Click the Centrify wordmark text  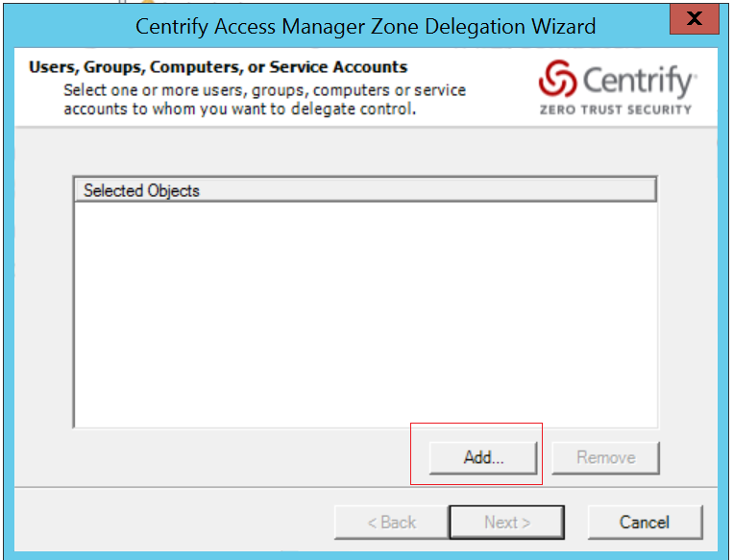tap(638, 80)
